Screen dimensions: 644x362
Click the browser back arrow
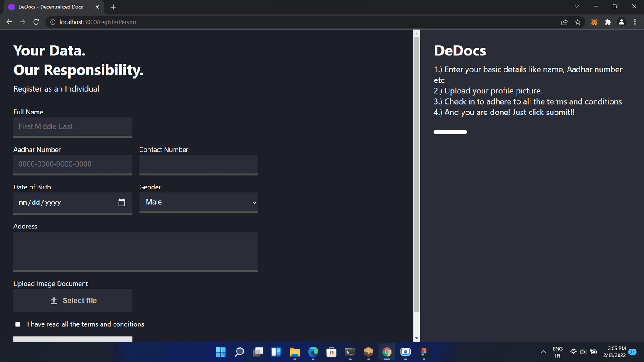[9, 22]
